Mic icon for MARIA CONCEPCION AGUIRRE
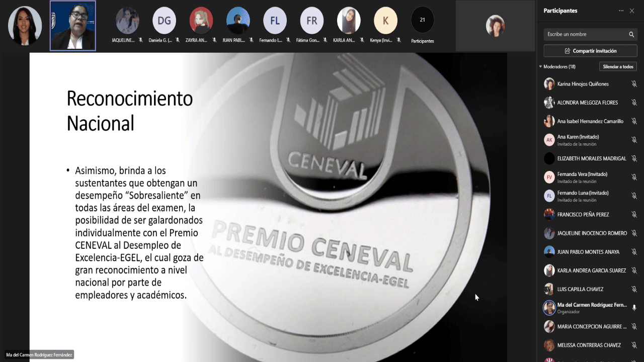Viewport: 644px width, 362px height. [x=634, y=327]
